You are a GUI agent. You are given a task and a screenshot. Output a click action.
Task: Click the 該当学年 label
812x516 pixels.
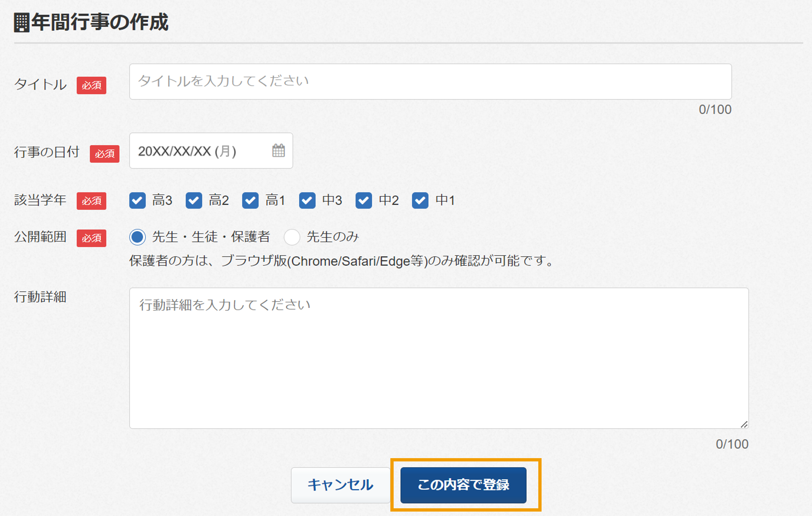(x=40, y=200)
